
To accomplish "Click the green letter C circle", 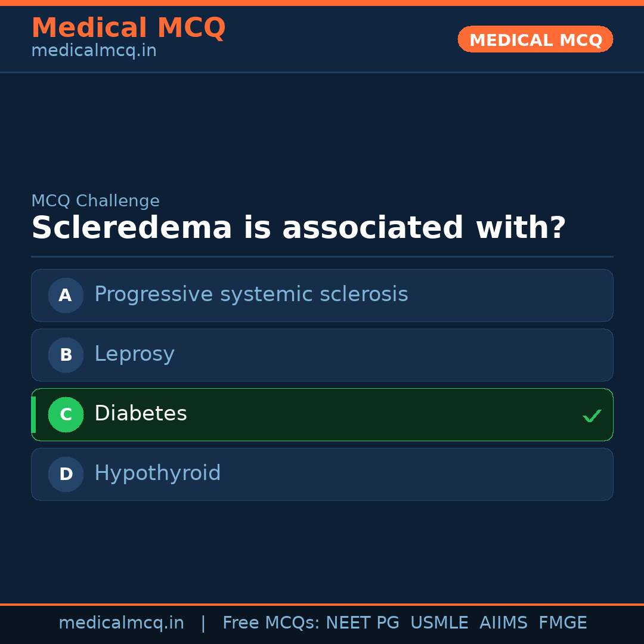I will [x=66, y=414].
